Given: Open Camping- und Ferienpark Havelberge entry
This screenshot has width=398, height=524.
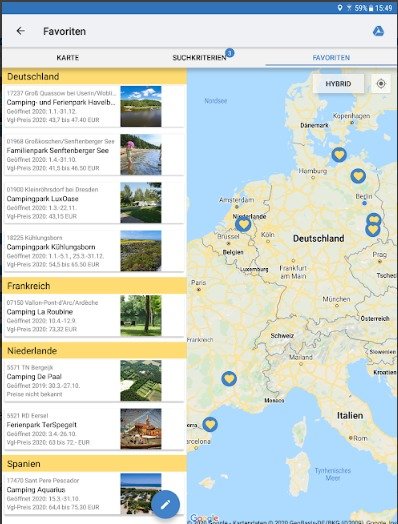Looking at the screenshot, I should tap(94, 106).
